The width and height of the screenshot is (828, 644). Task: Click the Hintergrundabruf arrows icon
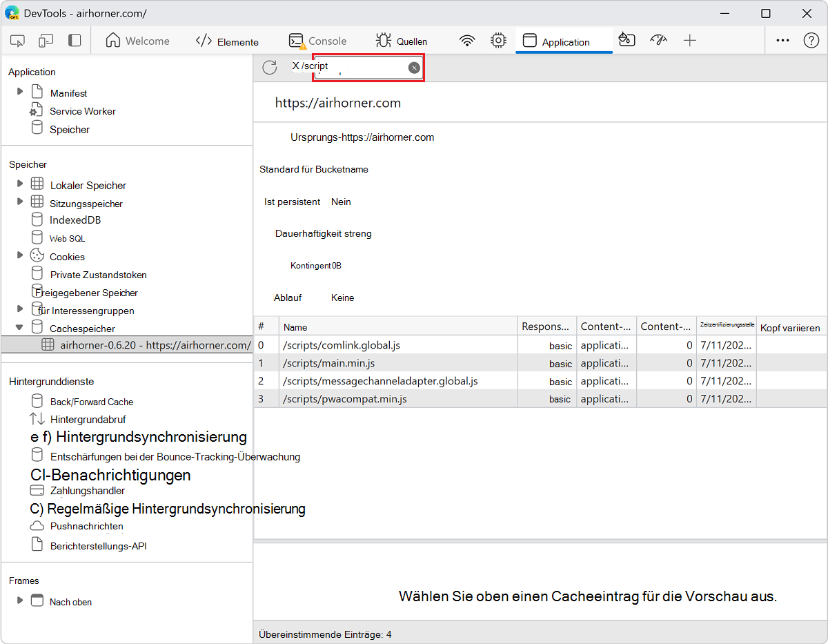click(37, 418)
